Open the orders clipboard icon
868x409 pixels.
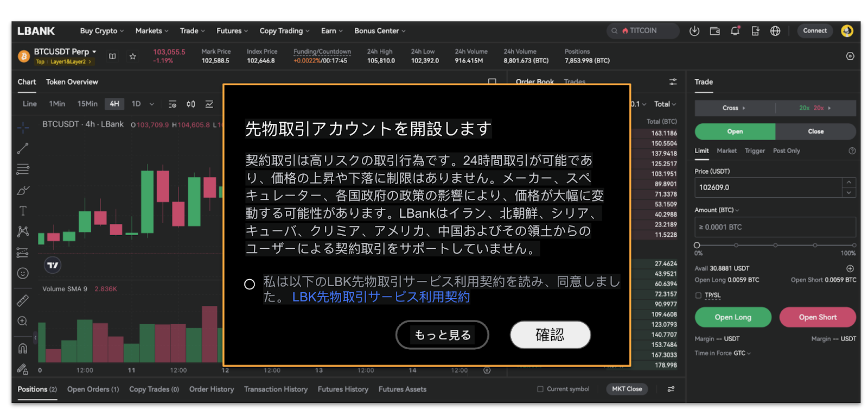coord(755,31)
